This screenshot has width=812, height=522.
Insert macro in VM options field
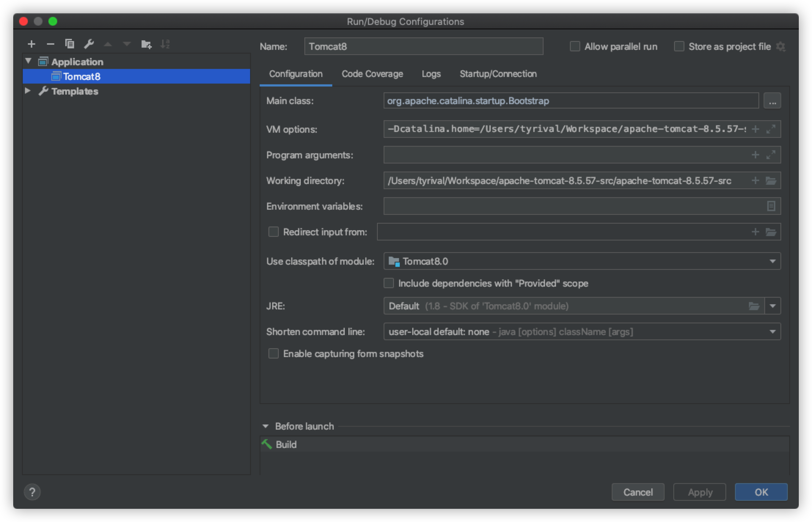(x=756, y=129)
